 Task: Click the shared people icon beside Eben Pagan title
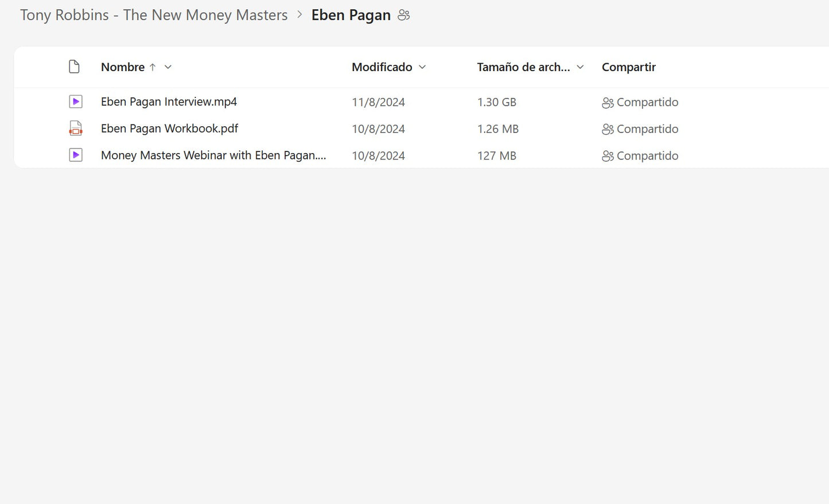coord(404,15)
